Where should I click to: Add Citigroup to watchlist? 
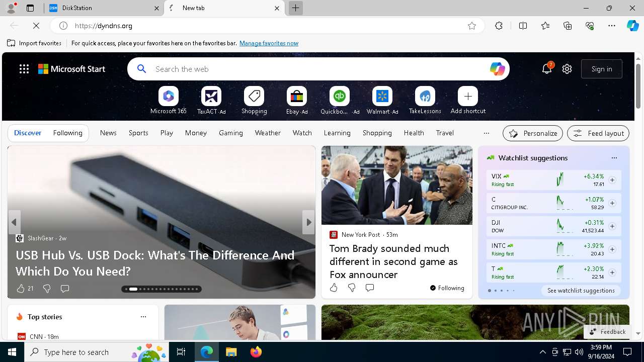click(612, 203)
